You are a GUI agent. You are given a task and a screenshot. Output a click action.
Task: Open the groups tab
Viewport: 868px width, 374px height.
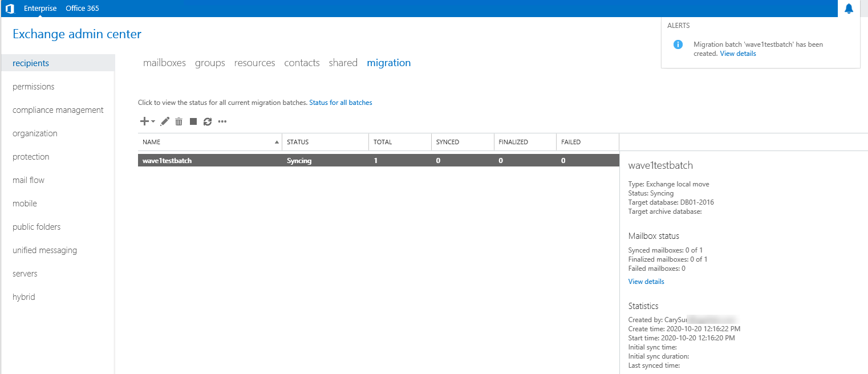[210, 63]
